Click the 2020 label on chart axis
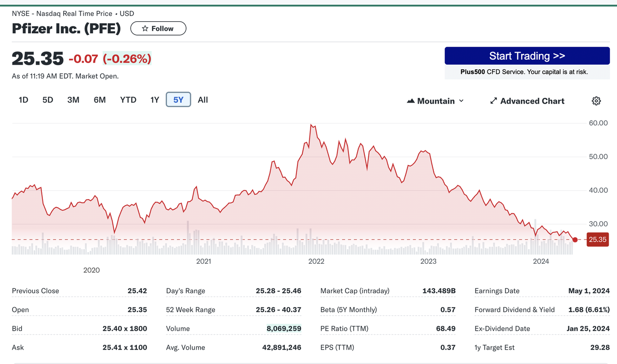The height and width of the screenshot is (364, 617). click(92, 270)
